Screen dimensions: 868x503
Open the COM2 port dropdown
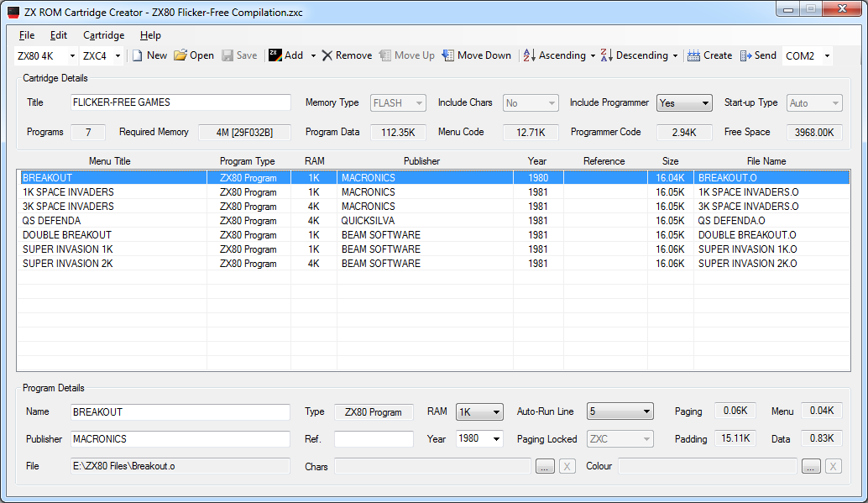[x=827, y=56]
